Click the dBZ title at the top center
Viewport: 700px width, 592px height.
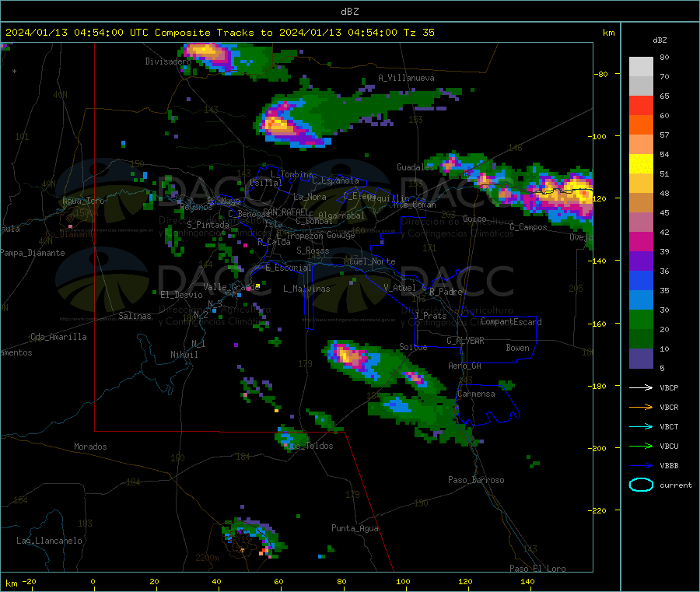click(x=349, y=12)
